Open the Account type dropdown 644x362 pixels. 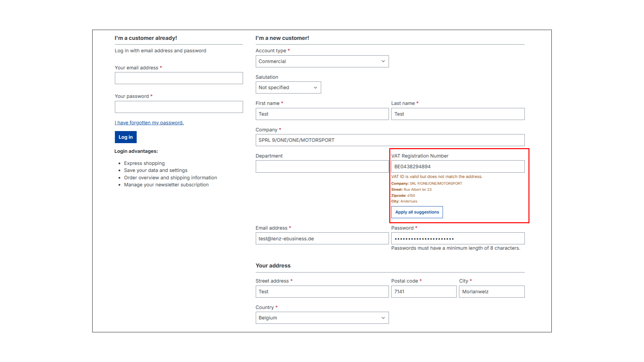pyautogui.click(x=322, y=61)
